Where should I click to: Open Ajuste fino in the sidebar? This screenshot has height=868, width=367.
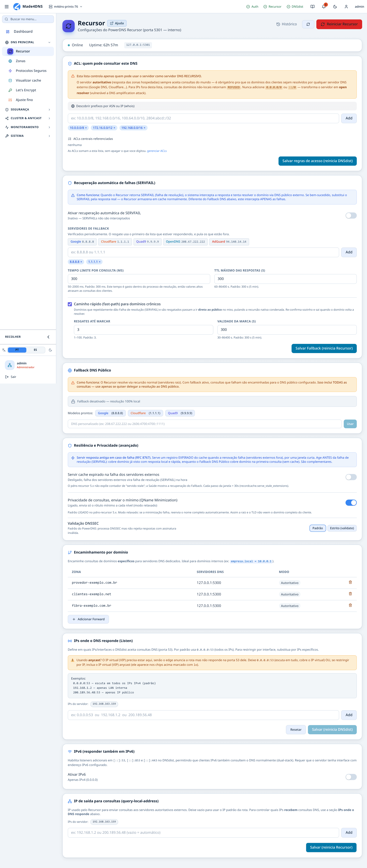(x=28, y=100)
